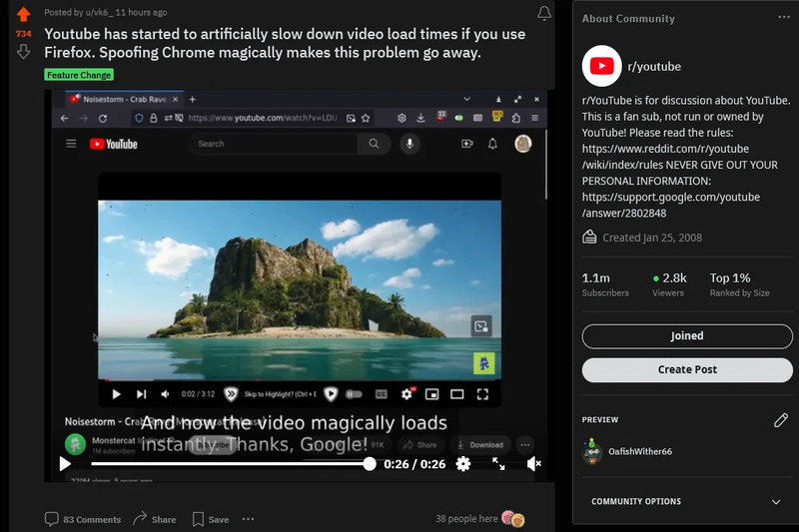Open Firefox hamburger application menu
The height and width of the screenshot is (532, 799).
[x=534, y=118]
